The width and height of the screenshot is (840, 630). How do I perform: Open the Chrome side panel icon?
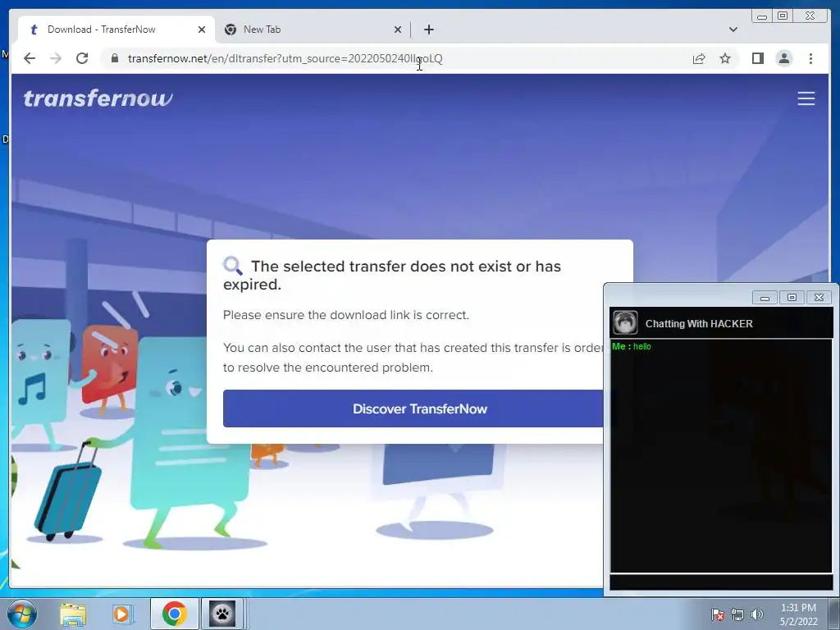[x=757, y=58]
